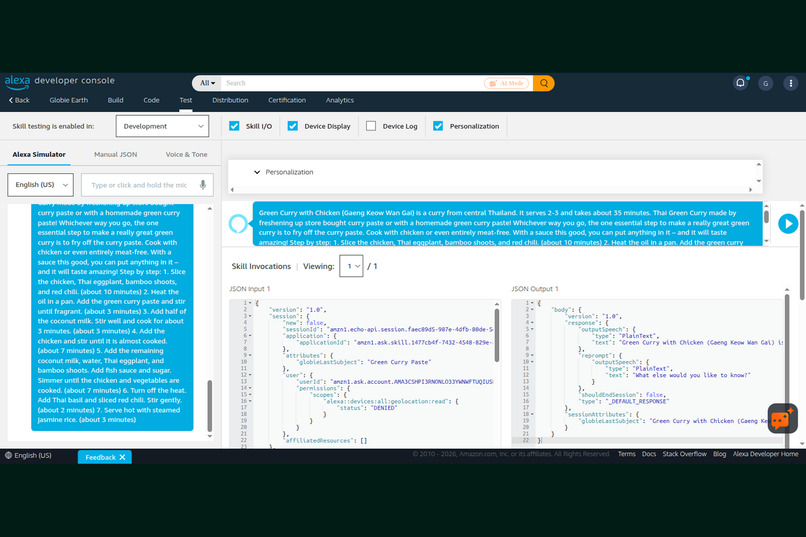
Task: Open the Blog footer link
Action: point(720,454)
